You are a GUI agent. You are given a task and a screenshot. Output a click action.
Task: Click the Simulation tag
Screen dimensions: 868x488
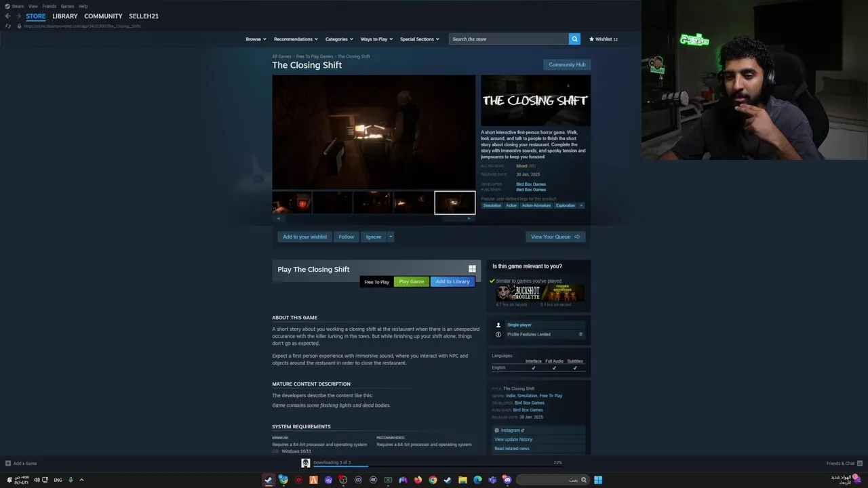(x=492, y=205)
